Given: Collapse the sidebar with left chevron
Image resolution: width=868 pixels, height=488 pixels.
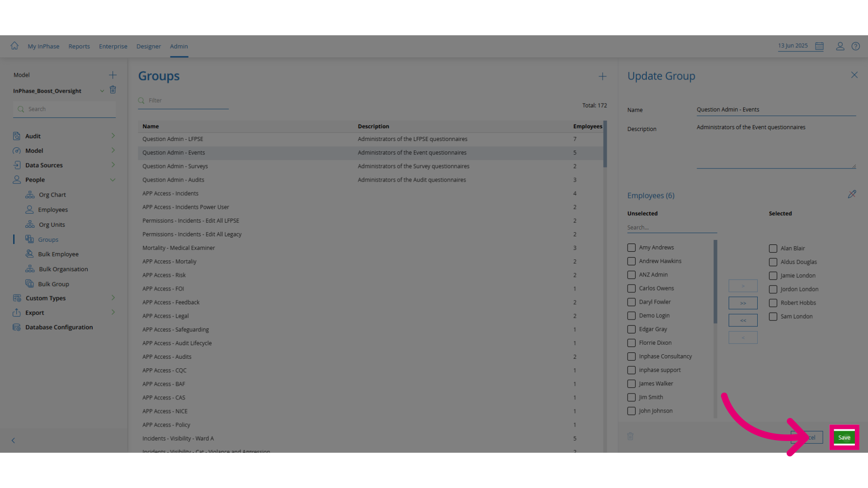Looking at the screenshot, I should tap(13, 441).
